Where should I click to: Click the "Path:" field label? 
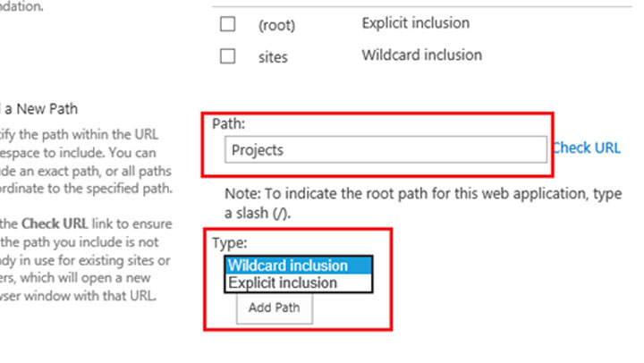coord(228,123)
